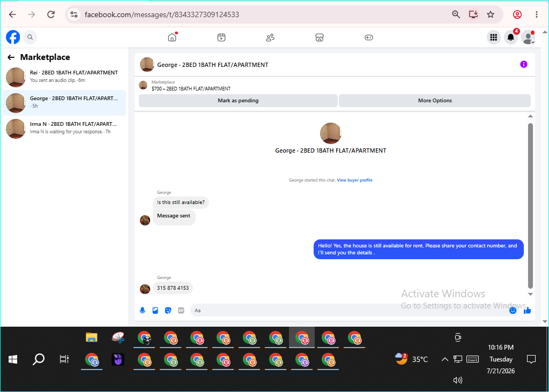Image resolution: width=549 pixels, height=392 pixels.
Task: Open the Facebook apps grid menu
Action: click(x=494, y=37)
